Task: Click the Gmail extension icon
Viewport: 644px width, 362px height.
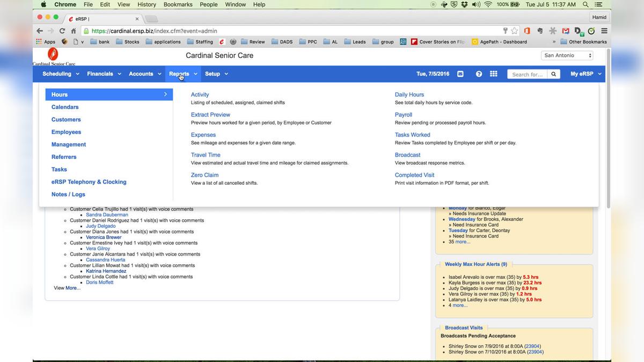Action: [x=566, y=31]
